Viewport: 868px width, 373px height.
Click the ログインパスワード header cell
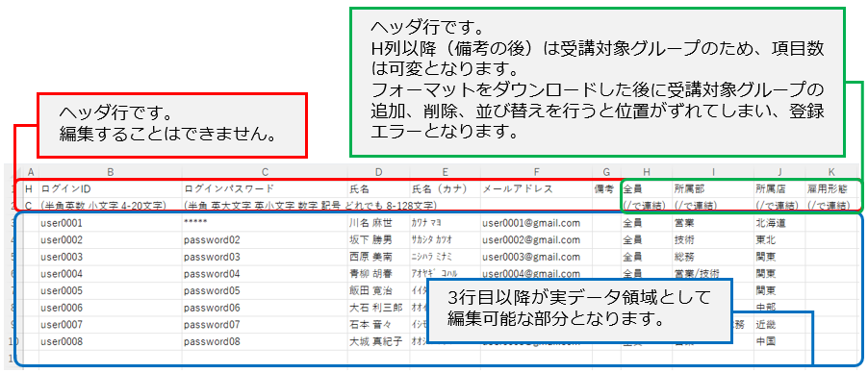tap(265, 188)
